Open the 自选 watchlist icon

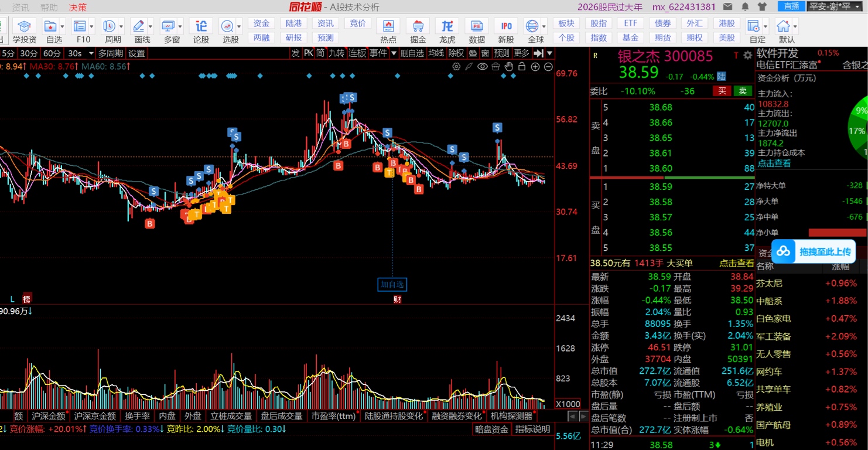pyautogui.click(x=50, y=26)
